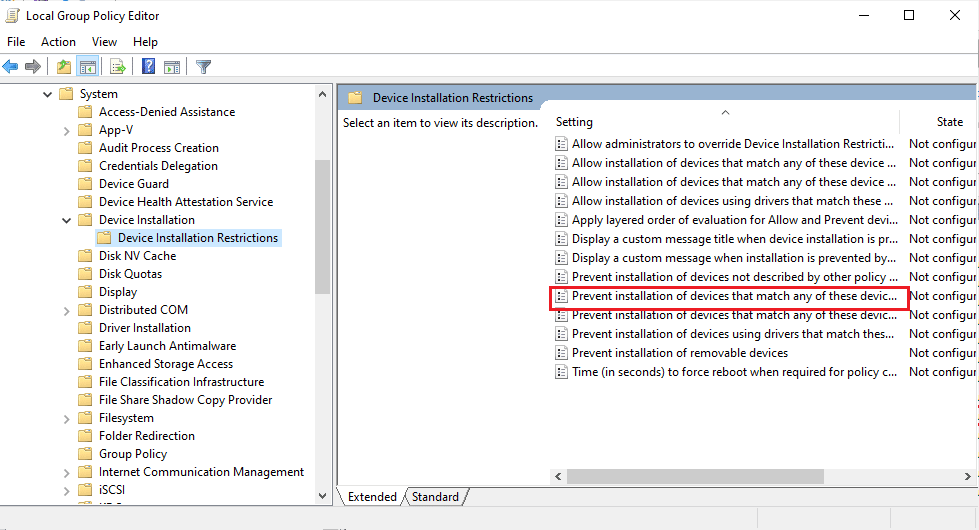Open Help with the question mark icon
The width and height of the screenshot is (979, 530).
click(x=149, y=66)
